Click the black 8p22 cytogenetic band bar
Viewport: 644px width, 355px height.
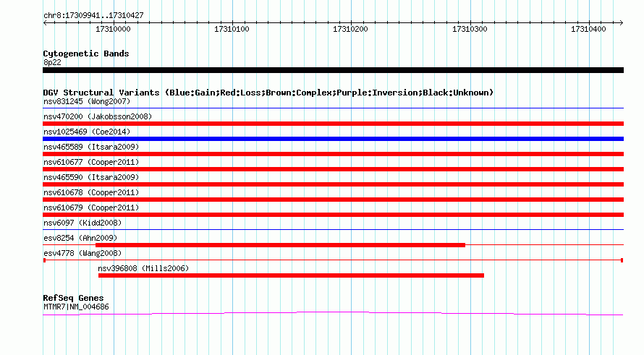click(333, 70)
